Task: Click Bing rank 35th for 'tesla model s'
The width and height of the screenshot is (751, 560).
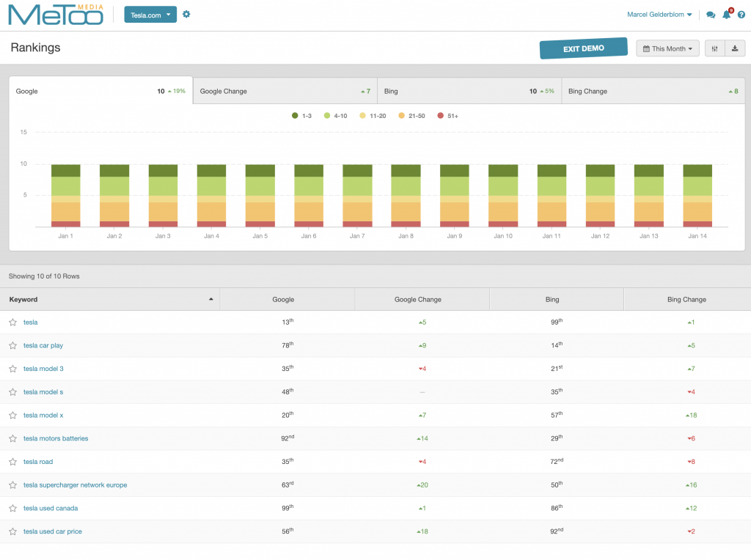Action: pos(557,392)
